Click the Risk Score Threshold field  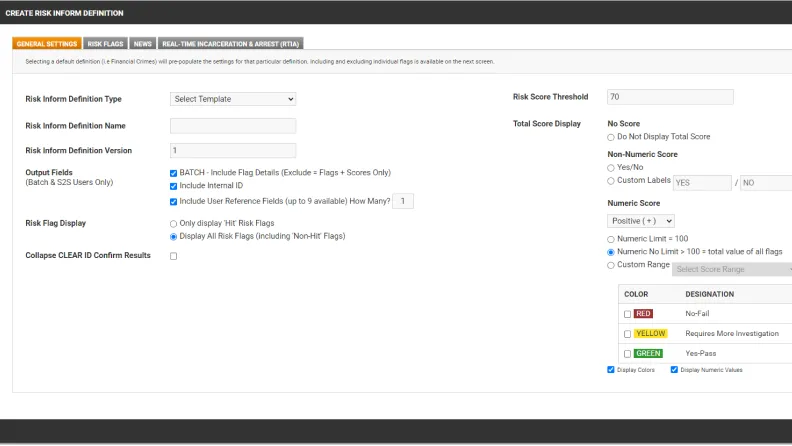[x=670, y=97]
